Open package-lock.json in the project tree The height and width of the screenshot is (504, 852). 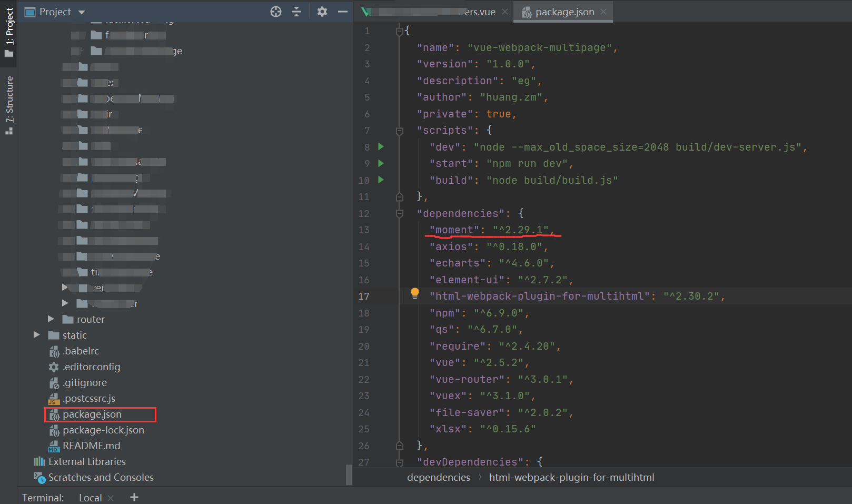[103, 430]
